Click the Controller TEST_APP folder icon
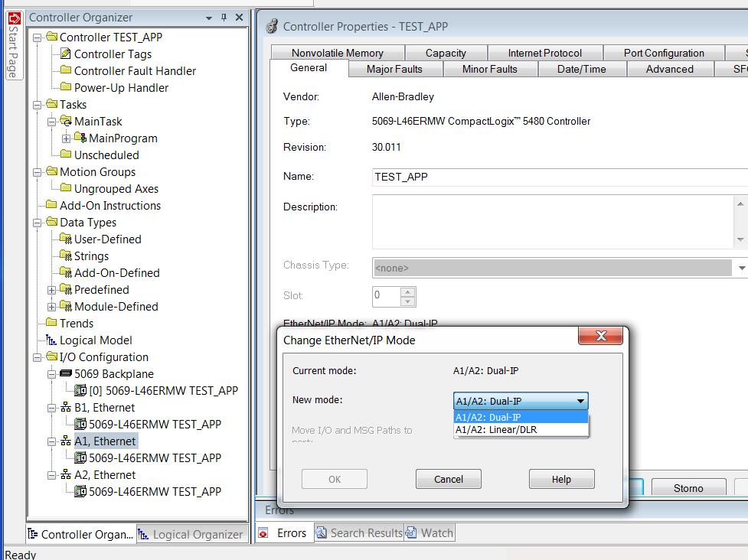Image resolution: width=748 pixels, height=560 pixels. tap(52, 37)
